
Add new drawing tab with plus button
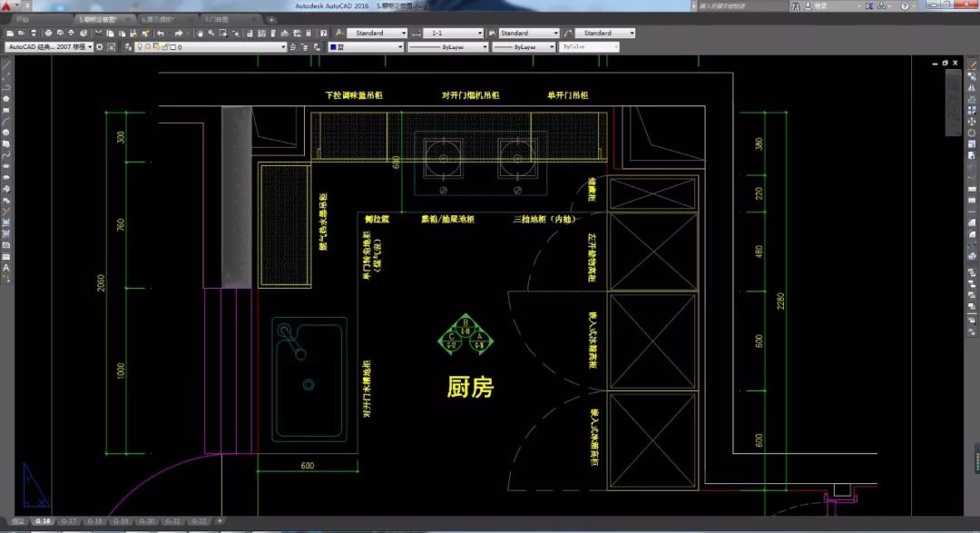click(x=271, y=18)
